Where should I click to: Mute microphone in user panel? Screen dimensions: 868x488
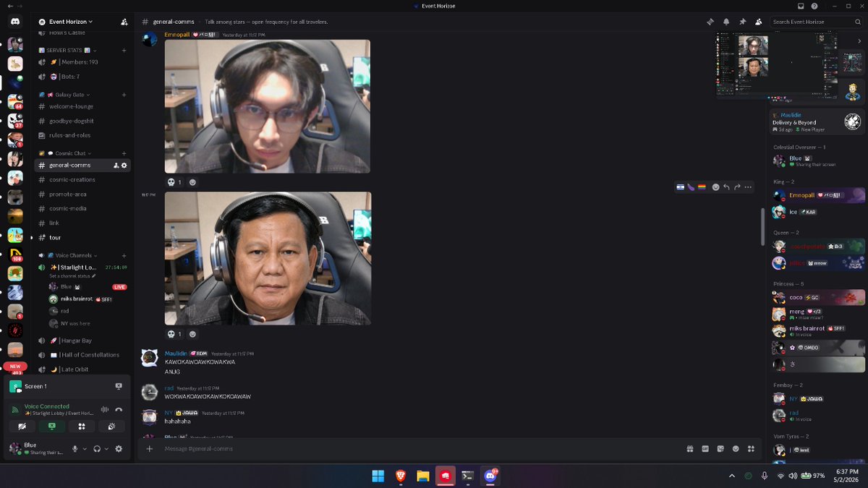75,449
